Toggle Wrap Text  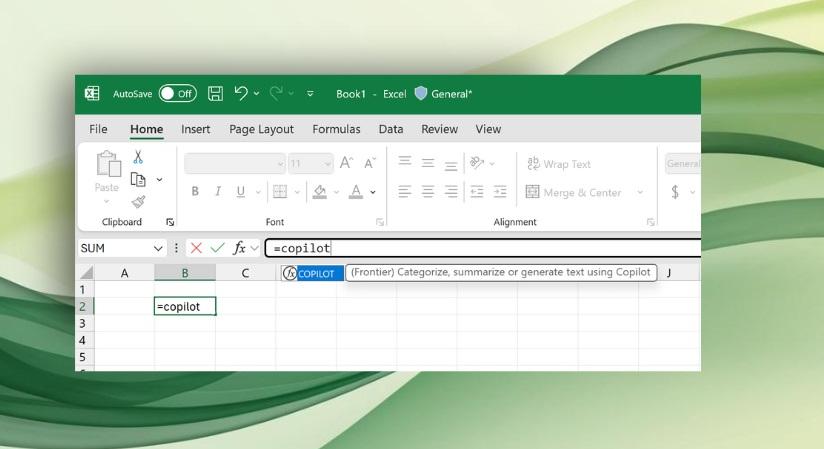559,164
